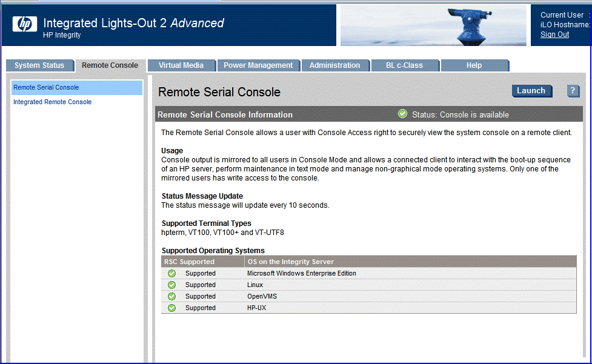The width and height of the screenshot is (592, 364).
Task: Click the telescope banner image
Action: coord(433,25)
